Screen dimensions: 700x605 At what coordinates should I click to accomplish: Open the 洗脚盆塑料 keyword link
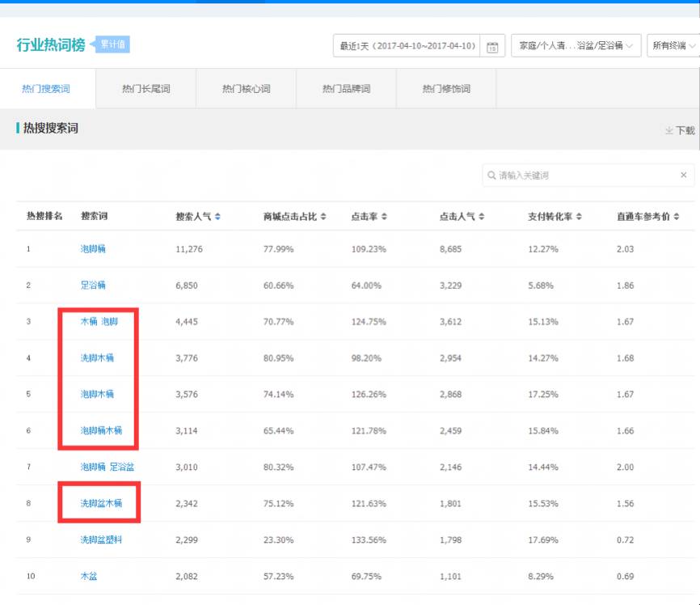pyautogui.click(x=101, y=539)
